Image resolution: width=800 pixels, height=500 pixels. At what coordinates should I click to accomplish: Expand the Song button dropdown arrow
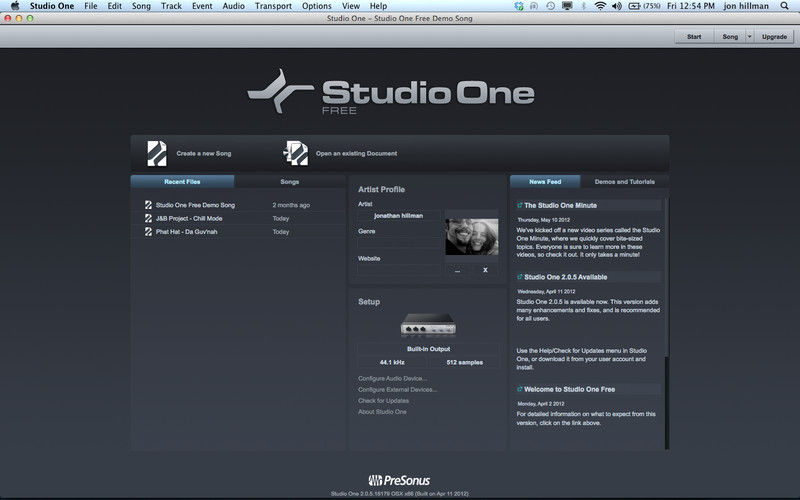tap(749, 37)
